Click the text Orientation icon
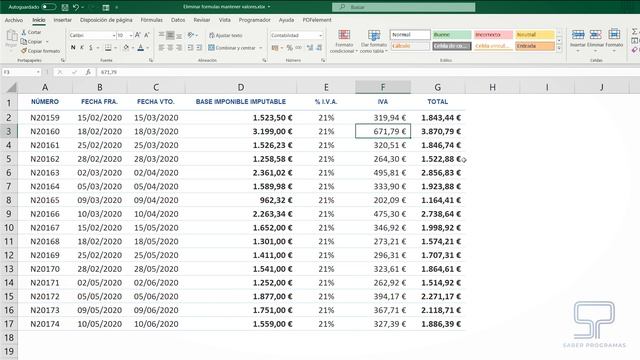 191,36
